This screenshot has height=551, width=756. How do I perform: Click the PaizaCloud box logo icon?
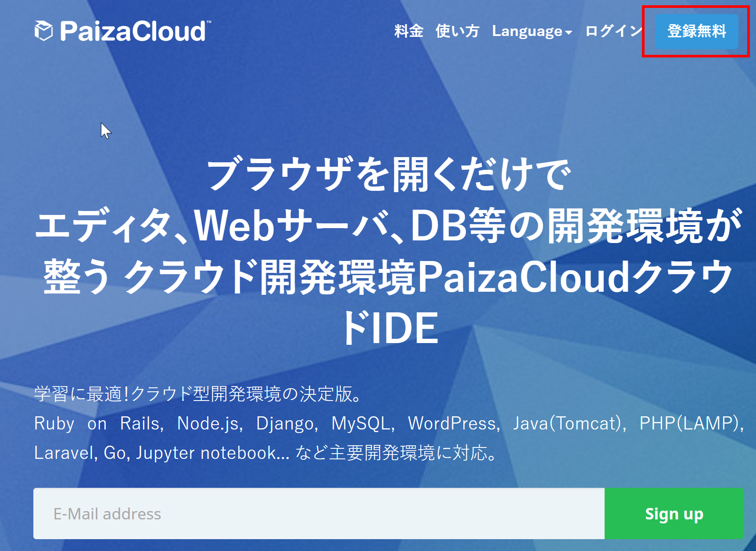point(43,31)
